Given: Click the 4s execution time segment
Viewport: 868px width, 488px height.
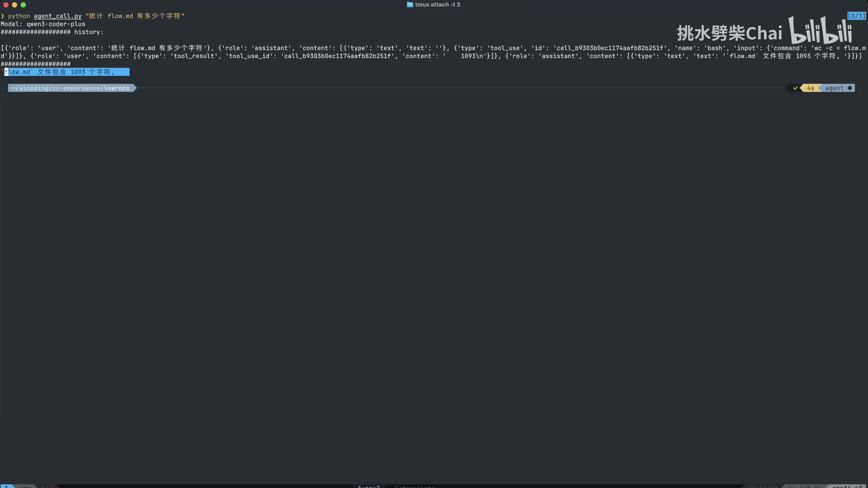Looking at the screenshot, I should [811, 88].
